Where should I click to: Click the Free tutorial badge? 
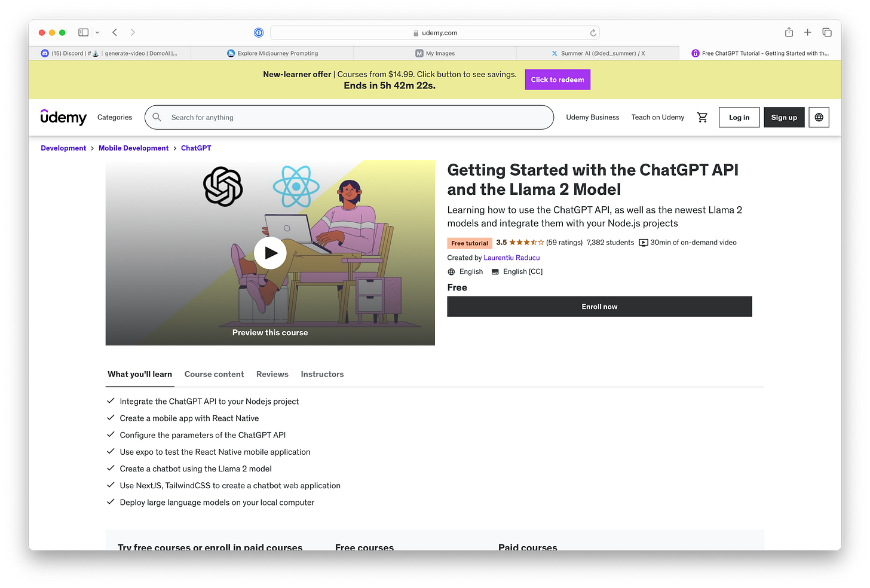[x=470, y=243]
